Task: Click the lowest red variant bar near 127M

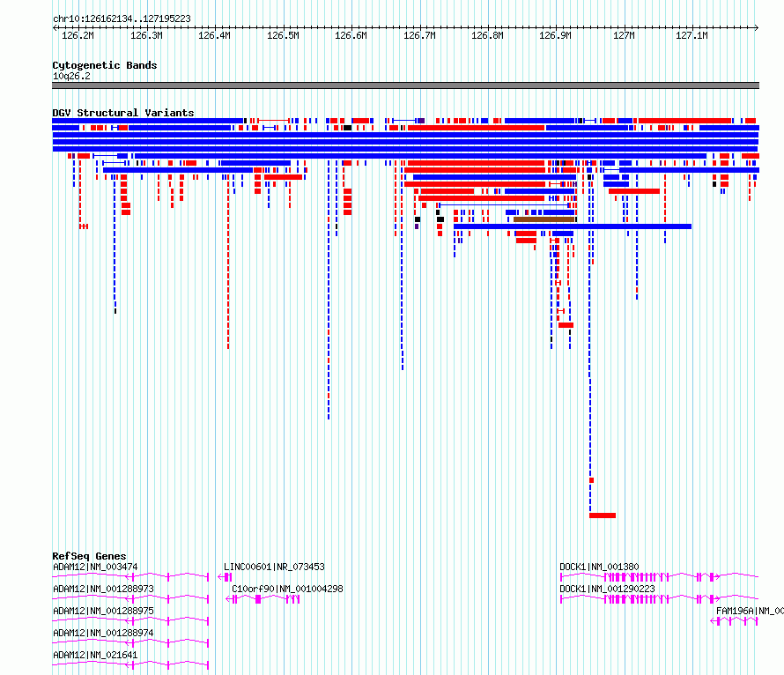Action: [x=603, y=516]
